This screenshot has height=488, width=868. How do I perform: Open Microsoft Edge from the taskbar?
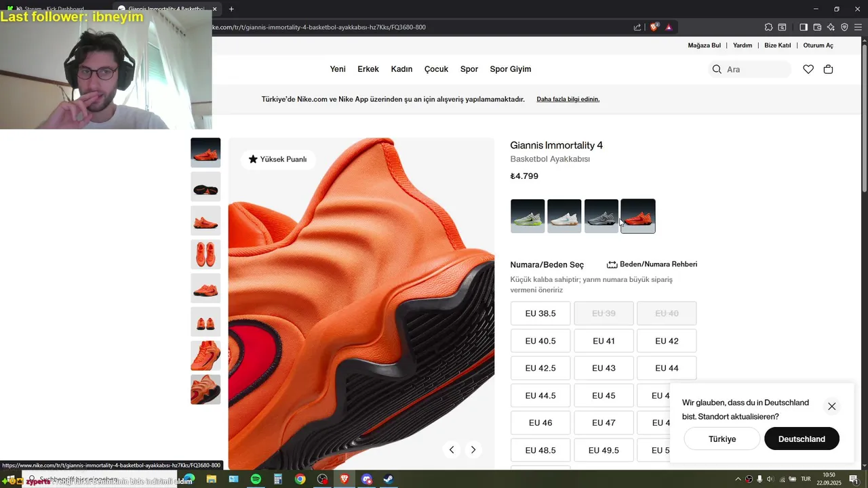pos(189,479)
